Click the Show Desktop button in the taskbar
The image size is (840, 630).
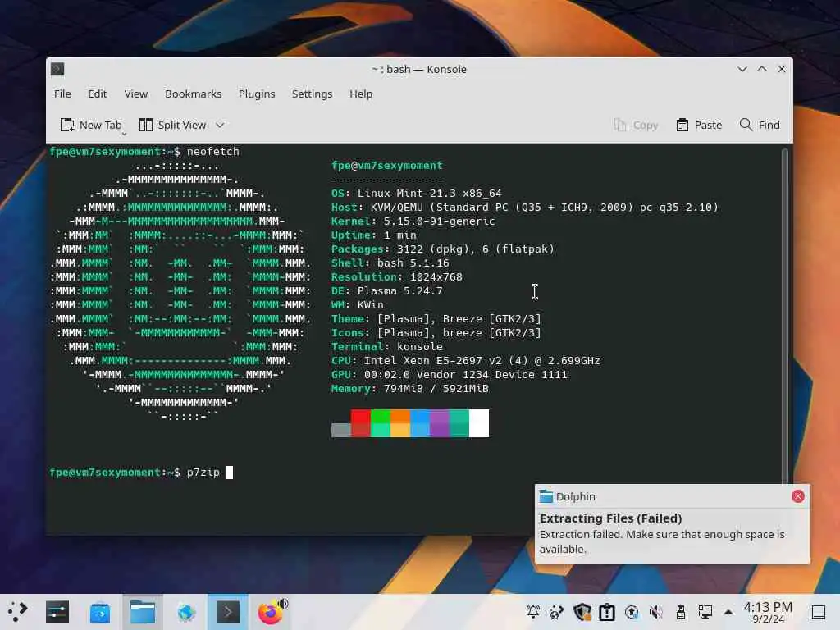coord(819,612)
